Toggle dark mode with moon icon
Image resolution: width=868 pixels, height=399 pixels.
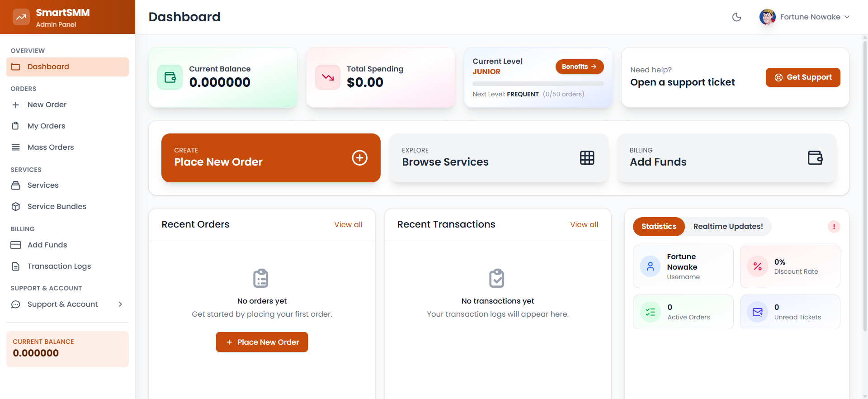pyautogui.click(x=736, y=17)
